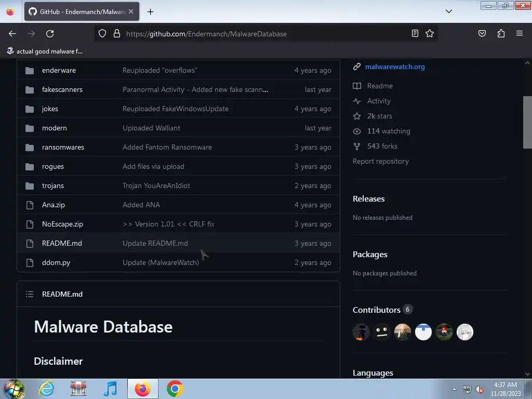Image resolution: width=532 pixels, height=399 pixels.
Task: Toggle reader view icon in address bar
Action: (415, 33)
